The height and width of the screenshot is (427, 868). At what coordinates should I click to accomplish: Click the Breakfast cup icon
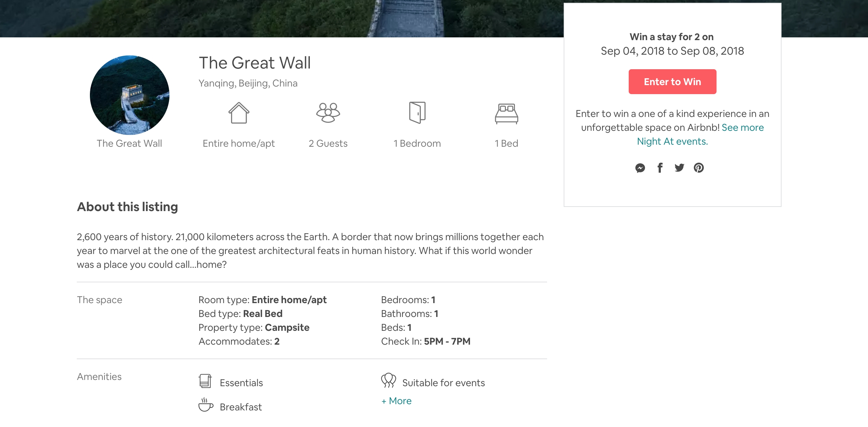click(205, 405)
